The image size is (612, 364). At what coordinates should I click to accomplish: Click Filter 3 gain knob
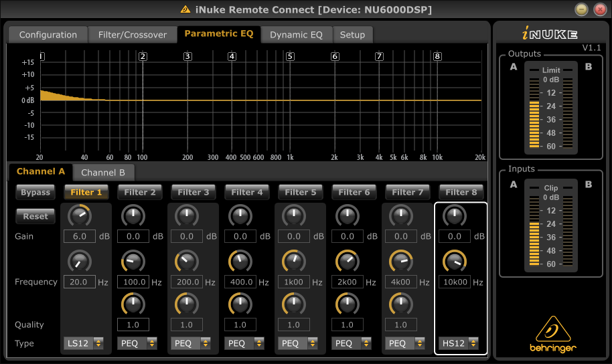click(x=187, y=215)
